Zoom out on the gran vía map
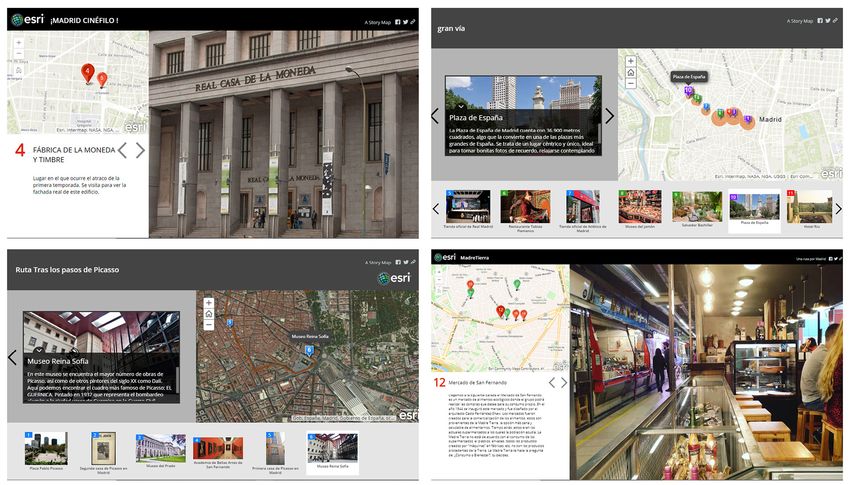Viewport: 850px width, 485px height. pyautogui.click(x=630, y=83)
